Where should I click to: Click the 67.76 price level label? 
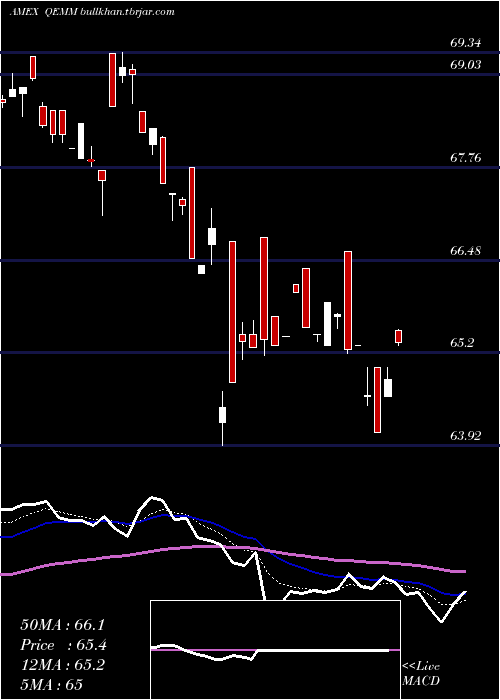point(466,158)
